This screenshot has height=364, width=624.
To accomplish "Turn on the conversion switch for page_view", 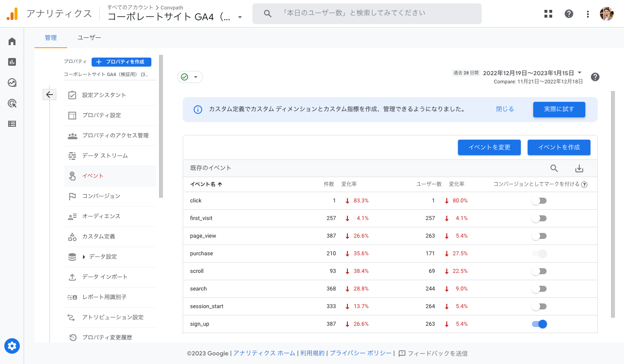I will point(539,236).
